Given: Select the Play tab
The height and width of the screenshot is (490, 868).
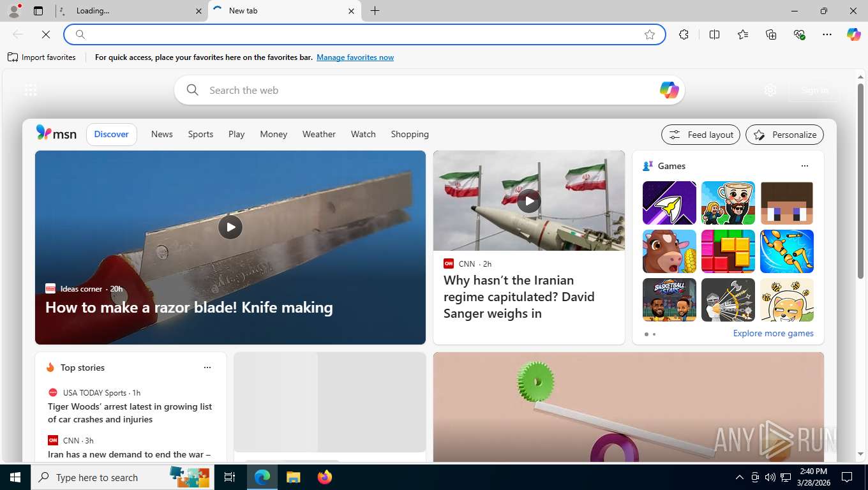Looking at the screenshot, I should [237, 134].
